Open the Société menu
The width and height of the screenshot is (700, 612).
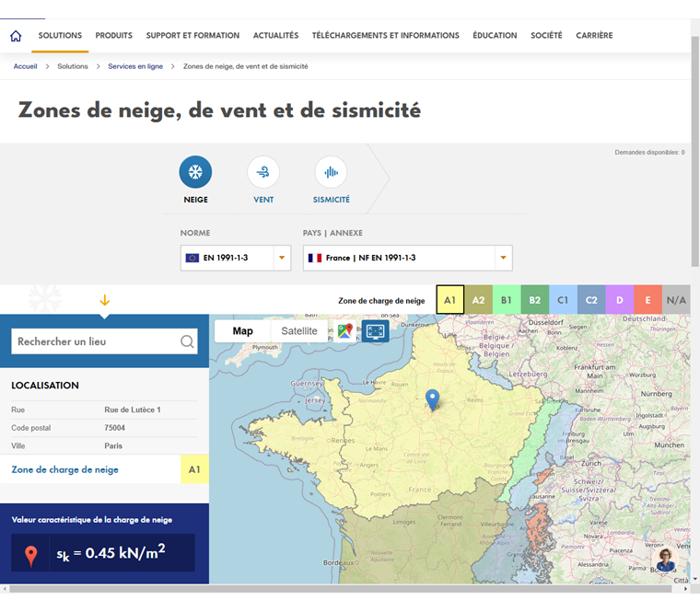pyautogui.click(x=546, y=35)
